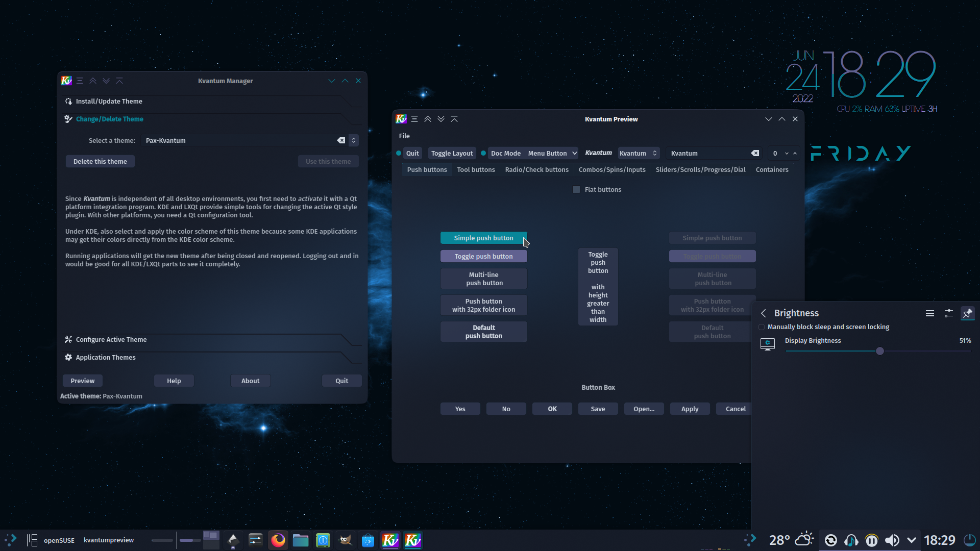Open system info icon in taskbar
980x551 pixels.
pos(323,540)
